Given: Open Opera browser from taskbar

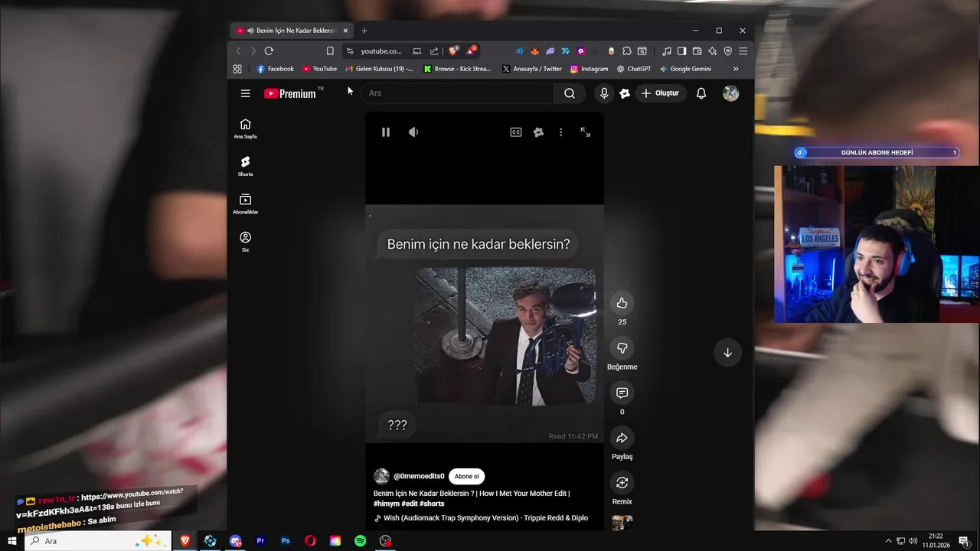Looking at the screenshot, I should click(310, 541).
